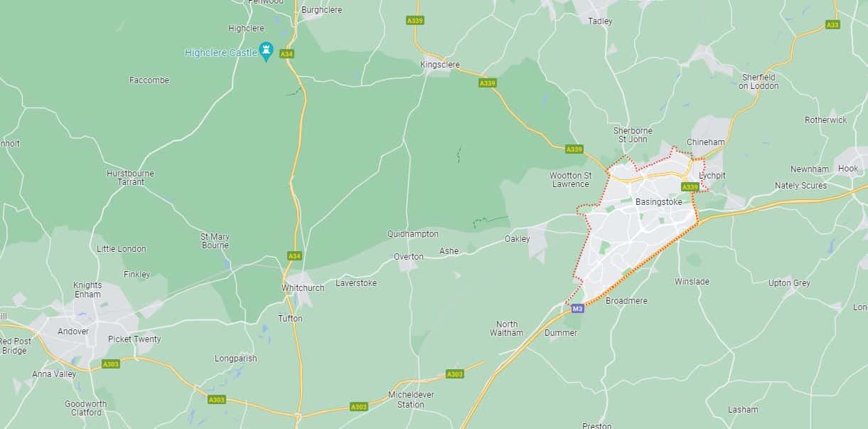Click the M3 motorway shield near Dummer
Image resolution: width=868 pixels, height=429 pixels.
pos(578,309)
